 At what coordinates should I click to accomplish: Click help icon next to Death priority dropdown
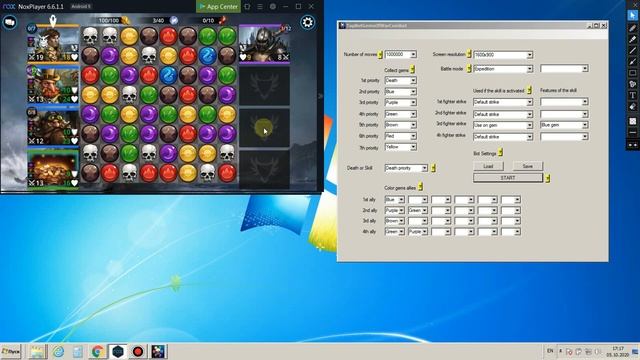click(433, 168)
